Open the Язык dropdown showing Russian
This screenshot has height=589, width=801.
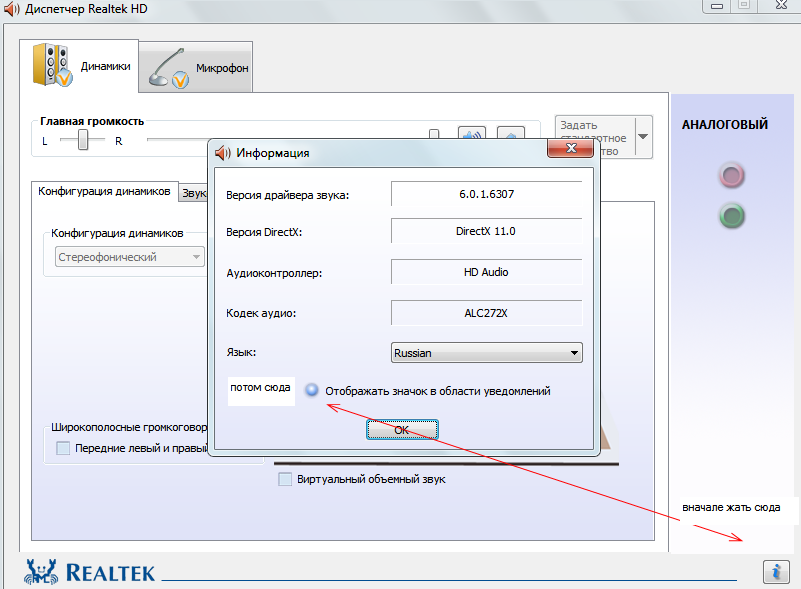click(486, 353)
